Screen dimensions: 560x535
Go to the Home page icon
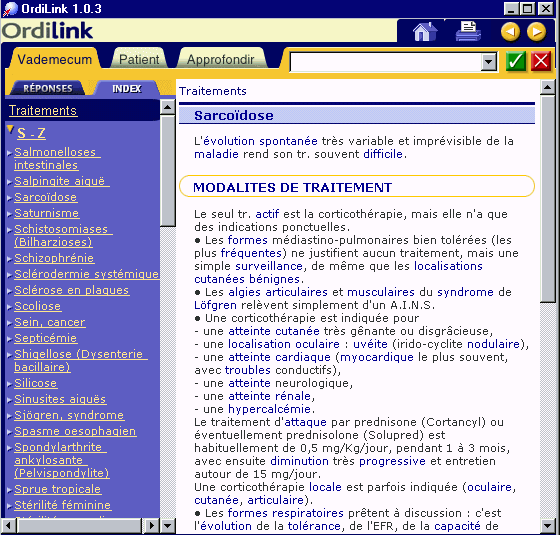coord(425,31)
